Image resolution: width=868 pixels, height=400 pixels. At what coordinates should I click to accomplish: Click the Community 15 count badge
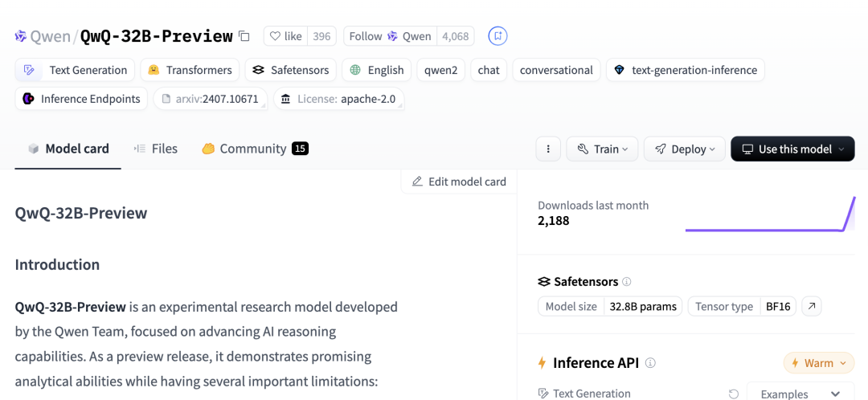click(x=300, y=149)
